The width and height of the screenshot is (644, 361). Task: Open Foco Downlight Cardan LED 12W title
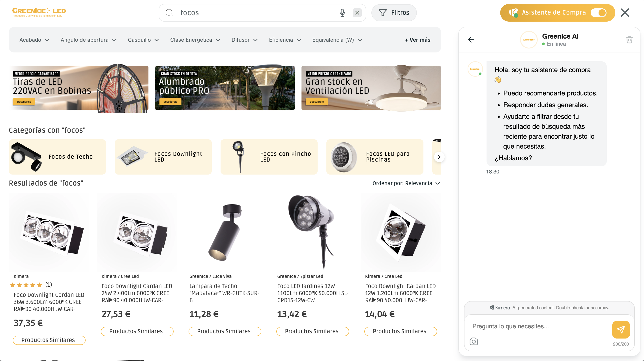point(400,293)
